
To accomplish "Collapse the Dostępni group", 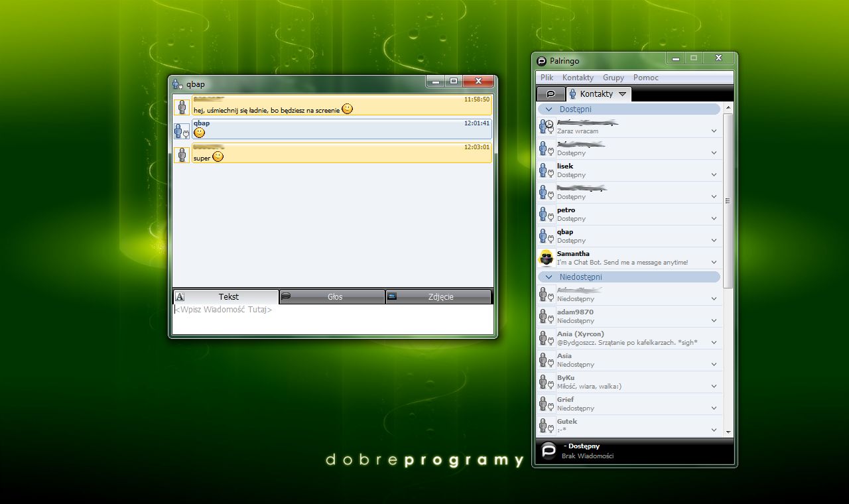I will point(549,109).
